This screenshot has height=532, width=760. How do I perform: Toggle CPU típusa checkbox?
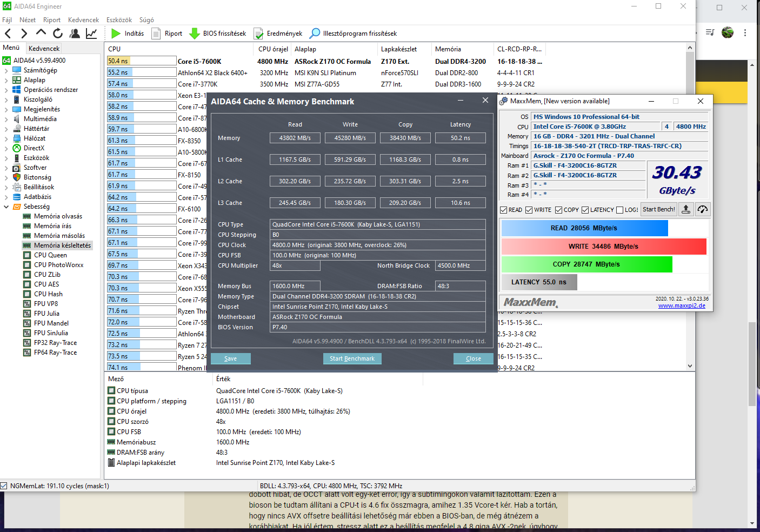tap(111, 390)
